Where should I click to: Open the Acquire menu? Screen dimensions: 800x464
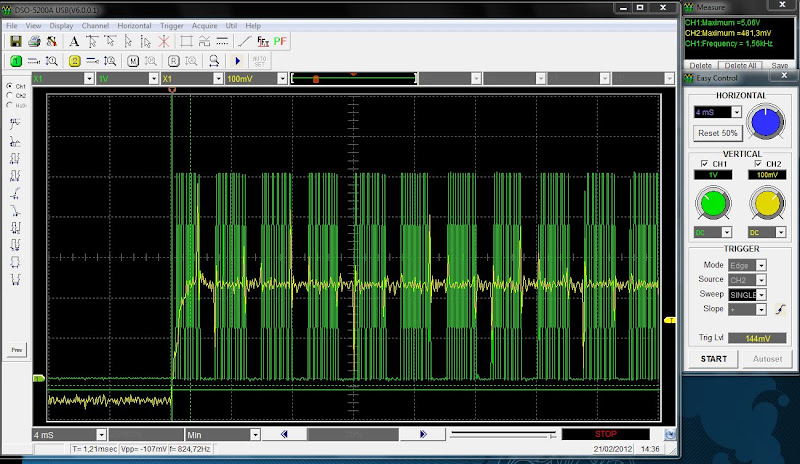tap(204, 26)
